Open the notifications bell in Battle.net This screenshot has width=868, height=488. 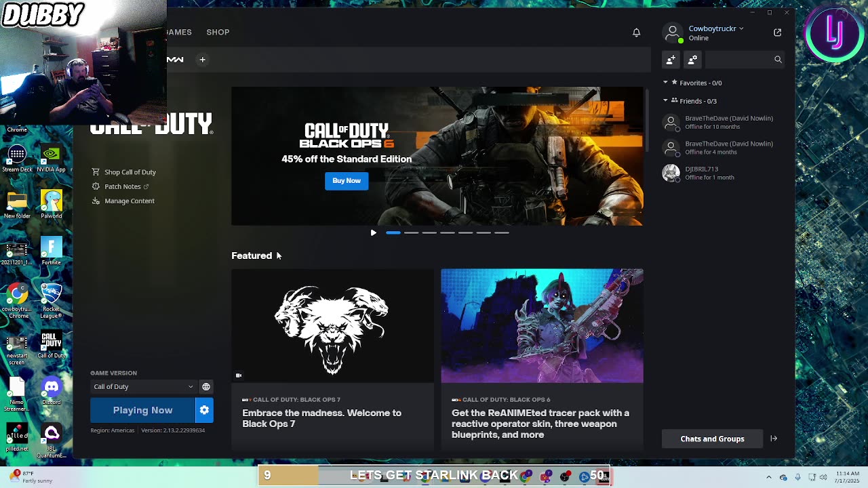pos(636,33)
